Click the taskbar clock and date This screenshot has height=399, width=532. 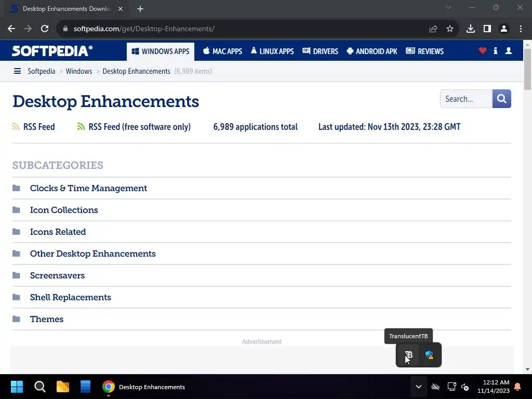point(494,387)
